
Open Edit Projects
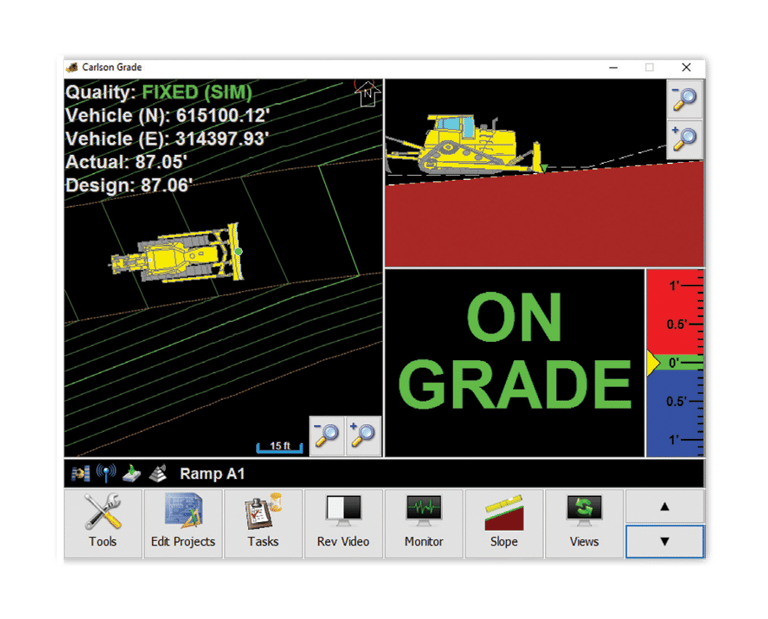(183, 523)
